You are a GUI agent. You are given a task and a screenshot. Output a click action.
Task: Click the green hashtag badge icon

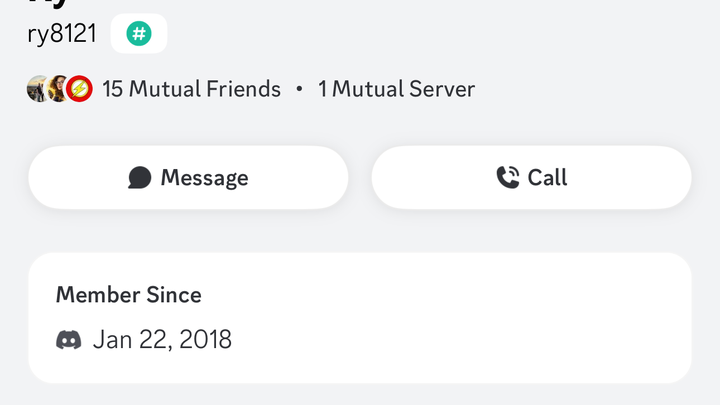point(139,34)
